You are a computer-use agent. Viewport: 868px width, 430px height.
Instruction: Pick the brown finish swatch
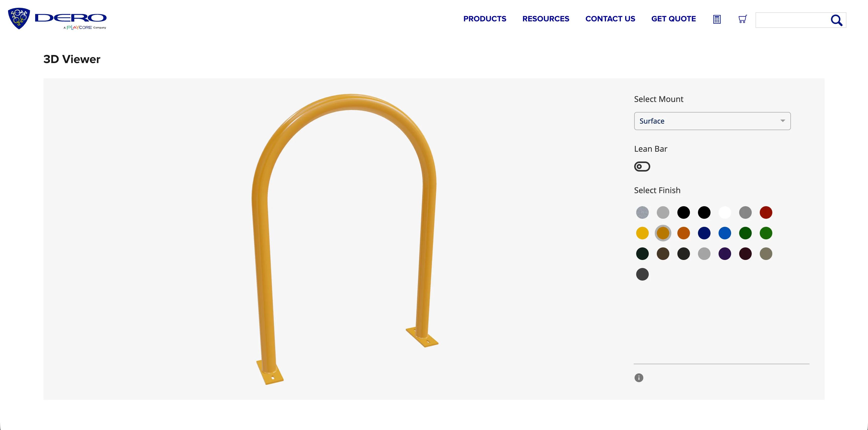(663, 254)
